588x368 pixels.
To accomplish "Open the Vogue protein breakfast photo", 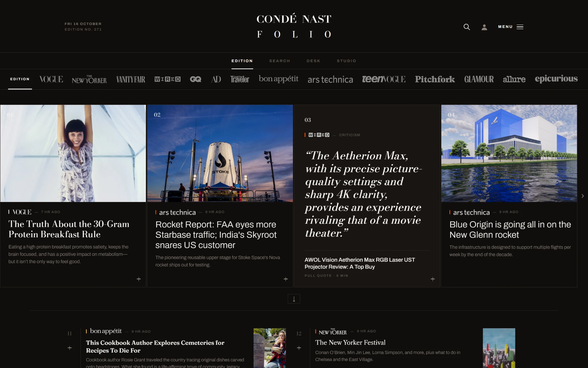I will [73, 153].
